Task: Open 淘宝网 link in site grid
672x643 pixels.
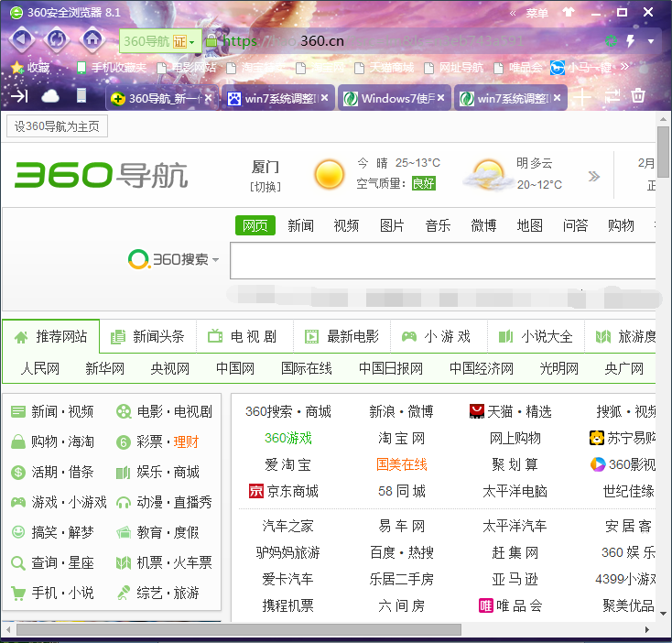Action: [402, 438]
